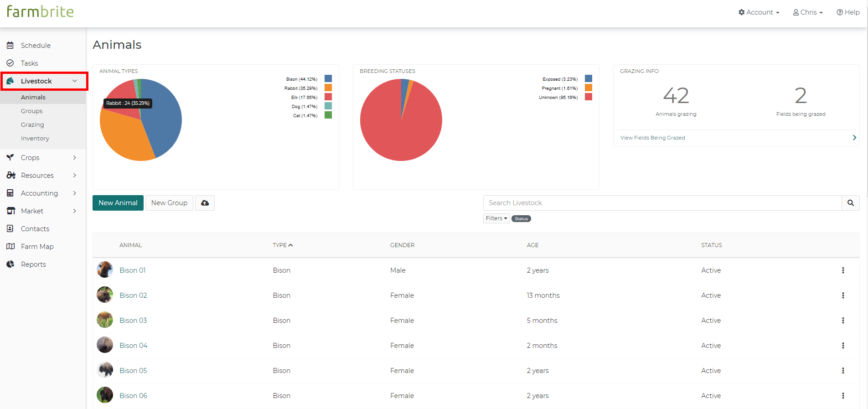868x409 pixels.
Task: Click the New Group button
Action: coord(169,203)
